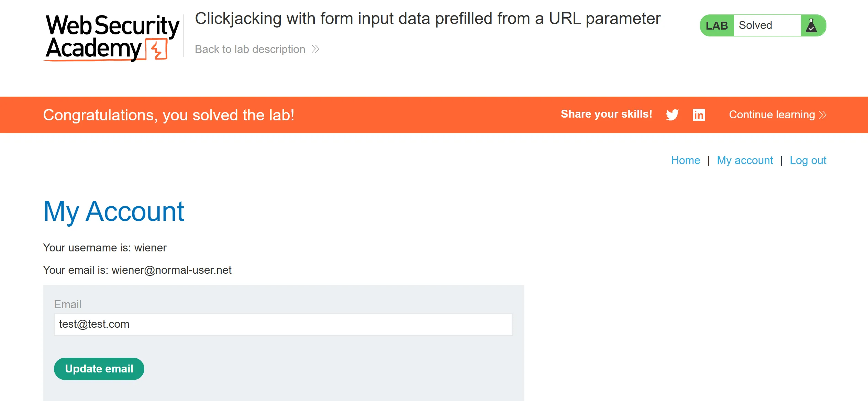The height and width of the screenshot is (401, 868).
Task: Click the green LAB badge label
Action: coord(717,25)
